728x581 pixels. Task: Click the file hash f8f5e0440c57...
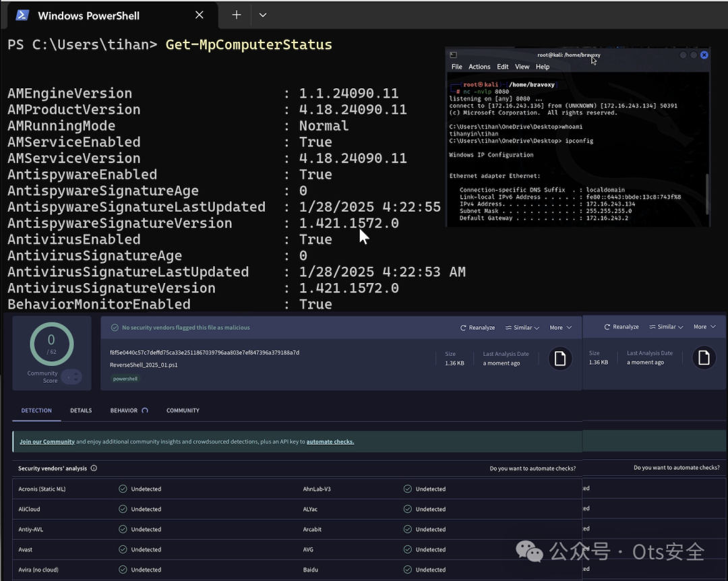pos(204,353)
